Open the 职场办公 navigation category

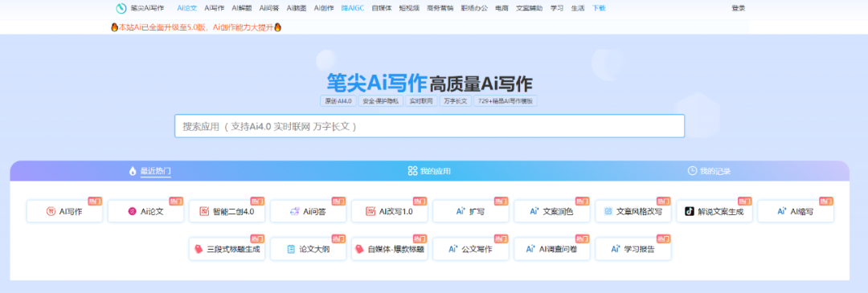[474, 8]
